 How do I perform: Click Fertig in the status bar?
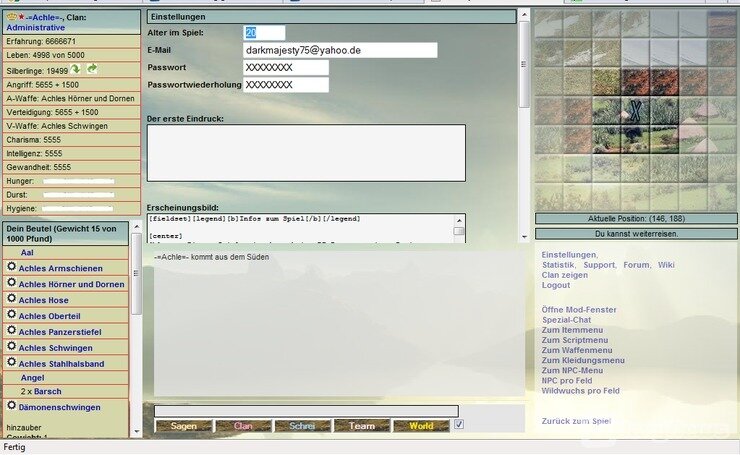[x=14, y=447]
